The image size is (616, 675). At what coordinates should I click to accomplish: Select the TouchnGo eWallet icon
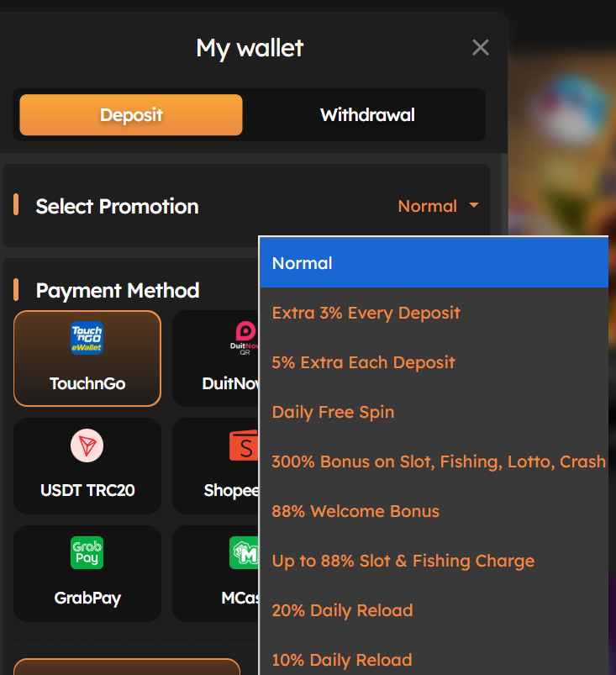point(87,338)
